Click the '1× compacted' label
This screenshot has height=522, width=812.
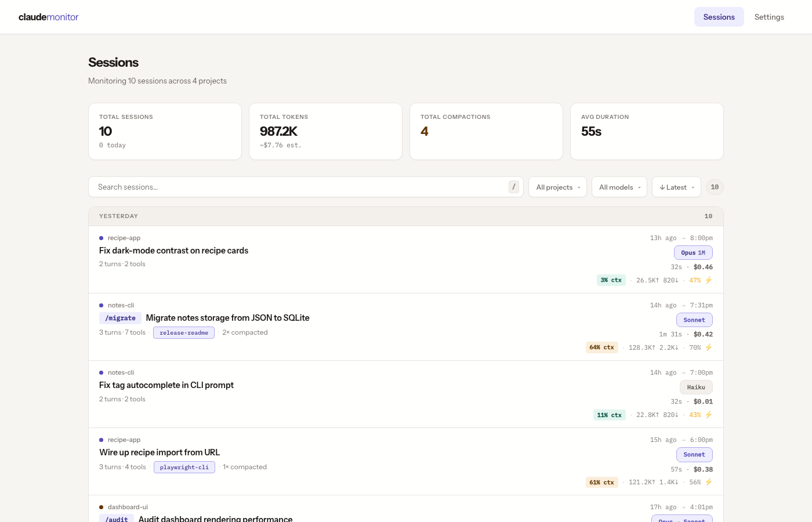coord(245,467)
